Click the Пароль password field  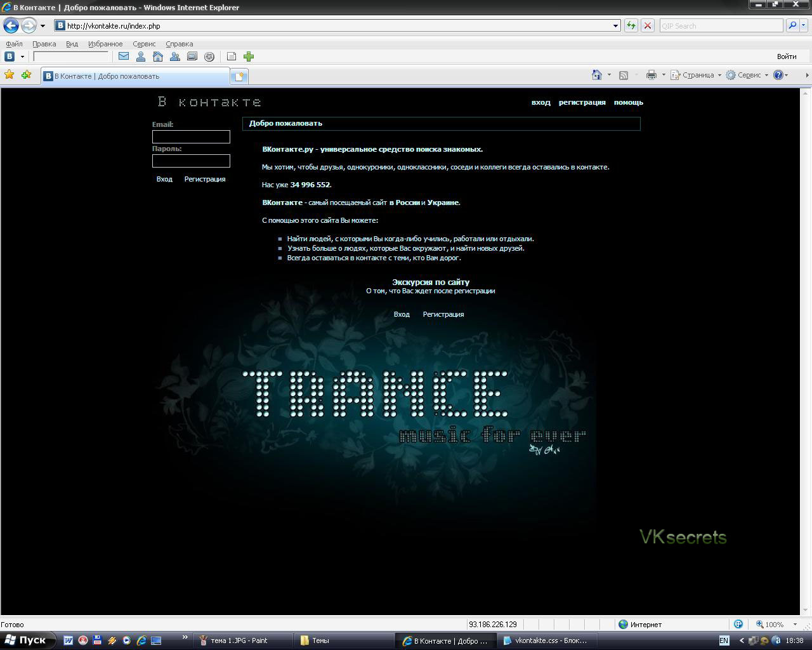tap(191, 161)
